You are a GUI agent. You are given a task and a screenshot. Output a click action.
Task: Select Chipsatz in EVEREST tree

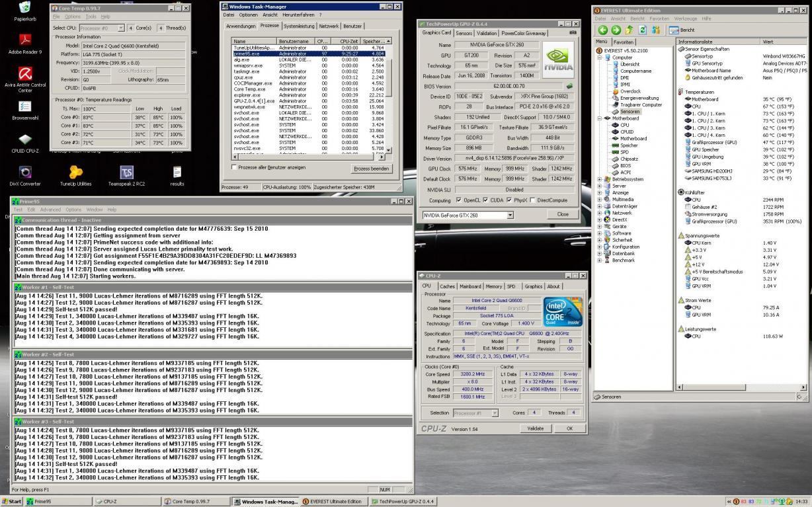625,159
